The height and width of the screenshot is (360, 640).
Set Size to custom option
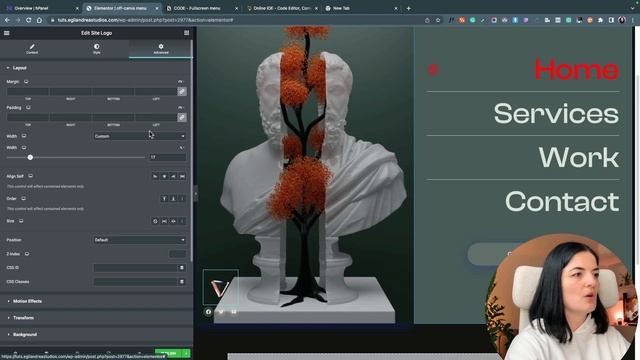click(x=182, y=221)
